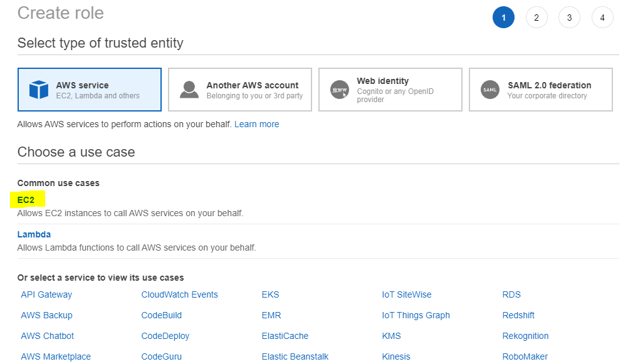
Task: Click the 'Choose a use case' heading
Action: tap(76, 152)
